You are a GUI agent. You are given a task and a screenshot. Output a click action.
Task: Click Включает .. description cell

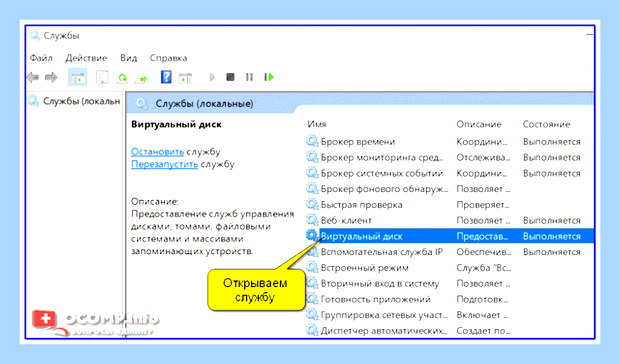(x=482, y=315)
